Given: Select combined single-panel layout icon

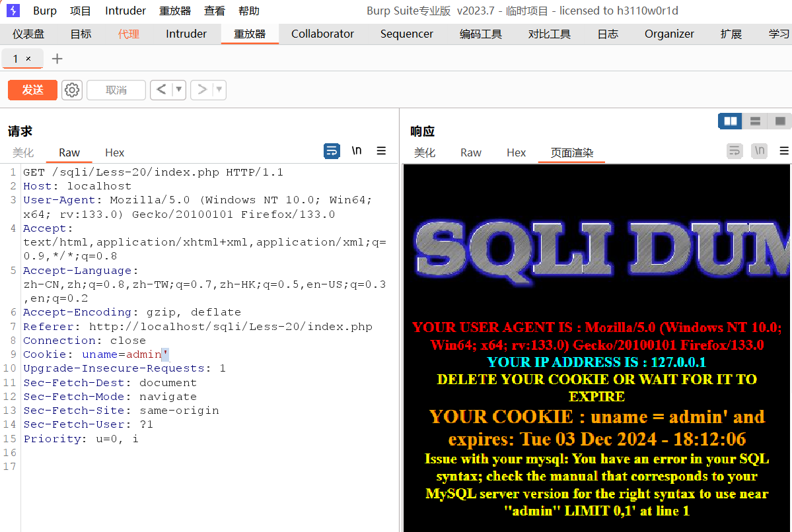Looking at the screenshot, I should click(780, 121).
